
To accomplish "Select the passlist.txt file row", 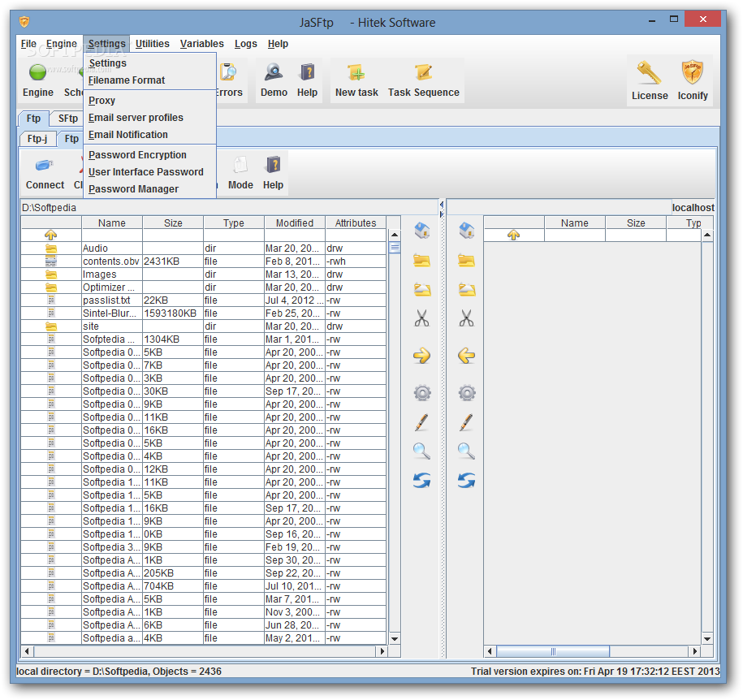I will click(204, 300).
